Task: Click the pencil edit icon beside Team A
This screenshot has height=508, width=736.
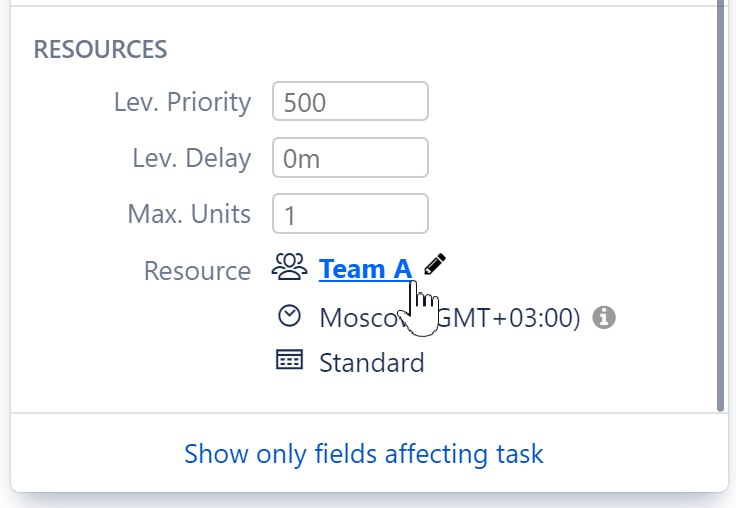Action: (x=434, y=264)
